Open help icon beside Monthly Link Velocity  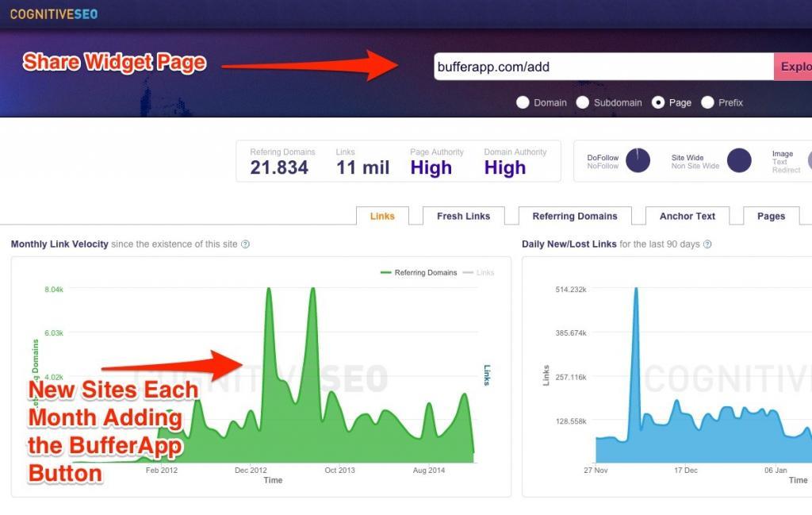pyautogui.click(x=246, y=244)
